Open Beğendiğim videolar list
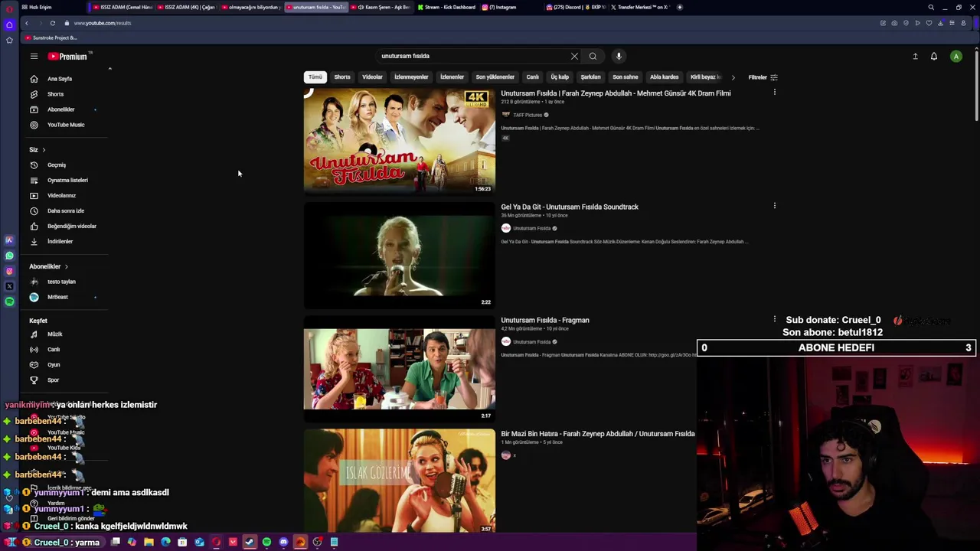Screen dimensions: 980x551 point(71,226)
